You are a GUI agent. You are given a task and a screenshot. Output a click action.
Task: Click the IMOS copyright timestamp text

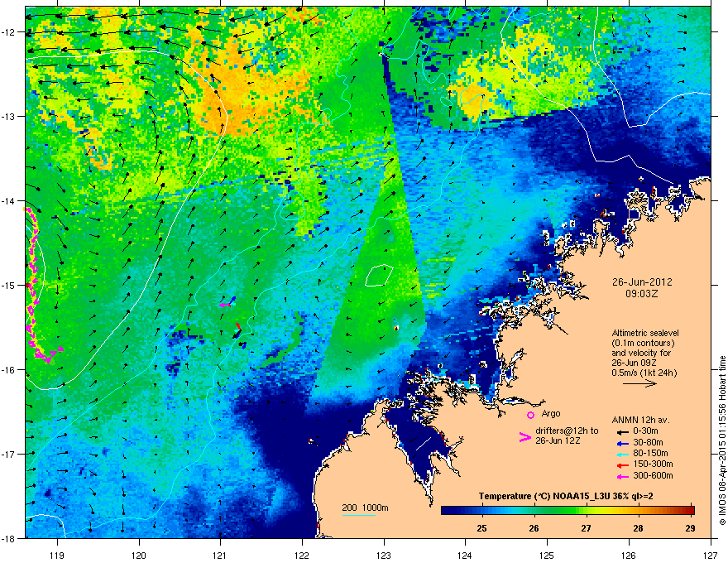pyautogui.click(x=722, y=440)
